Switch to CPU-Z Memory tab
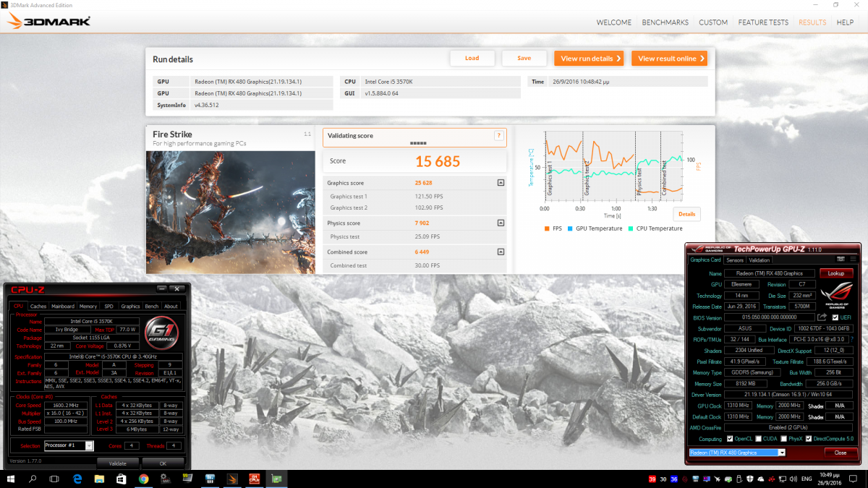Image resolution: width=868 pixels, height=488 pixels. [x=88, y=307]
